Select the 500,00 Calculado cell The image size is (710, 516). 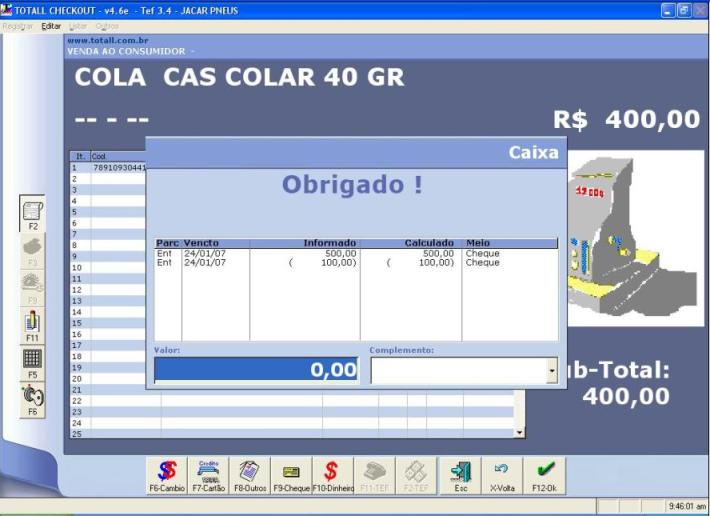(x=438, y=253)
